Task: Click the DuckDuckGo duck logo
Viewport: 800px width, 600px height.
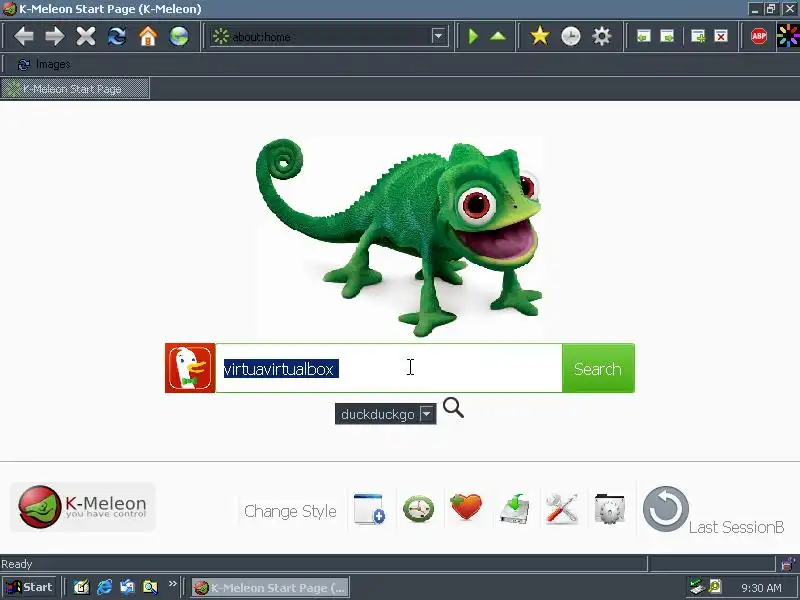Action: coord(190,368)
